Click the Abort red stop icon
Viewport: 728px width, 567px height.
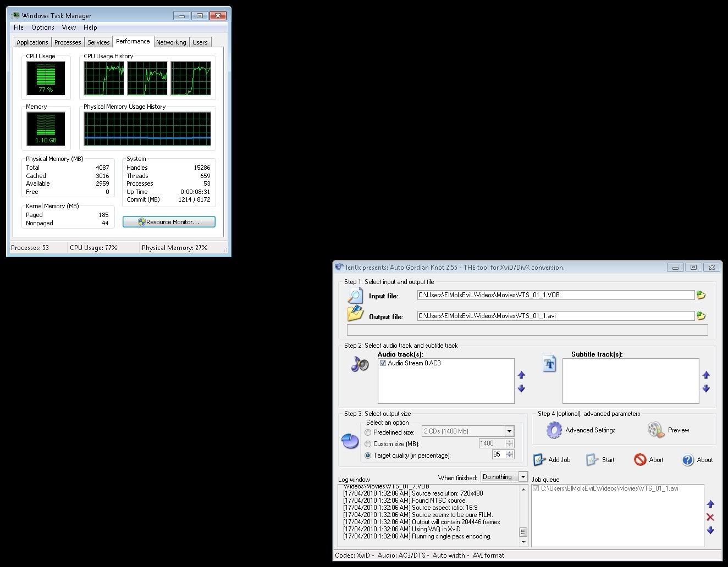tap(640, 460)
